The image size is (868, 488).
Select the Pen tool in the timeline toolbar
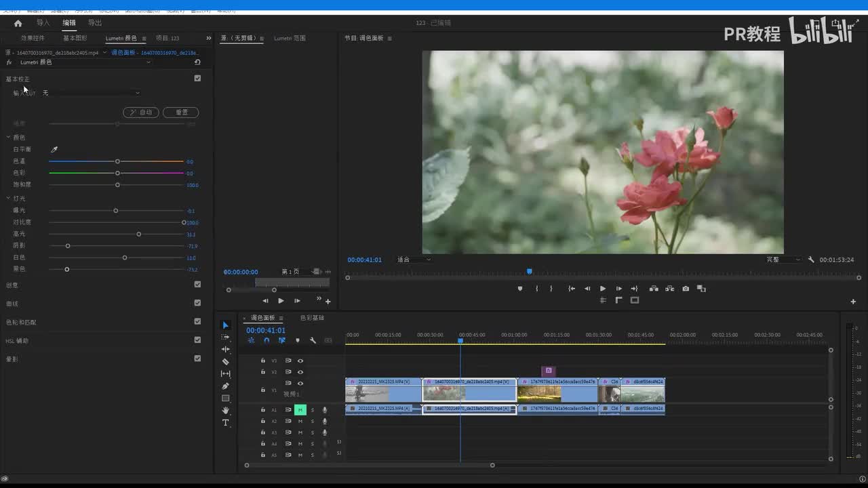(226, 386)
